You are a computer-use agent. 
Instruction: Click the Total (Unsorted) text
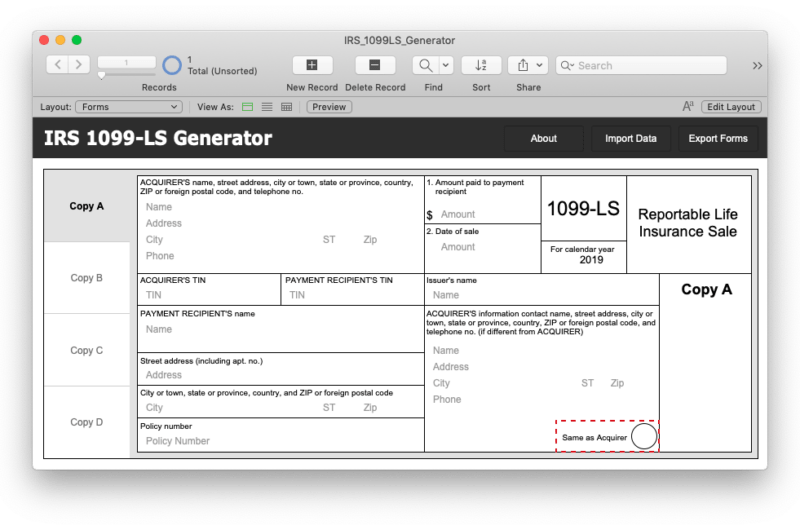(222, 71)
